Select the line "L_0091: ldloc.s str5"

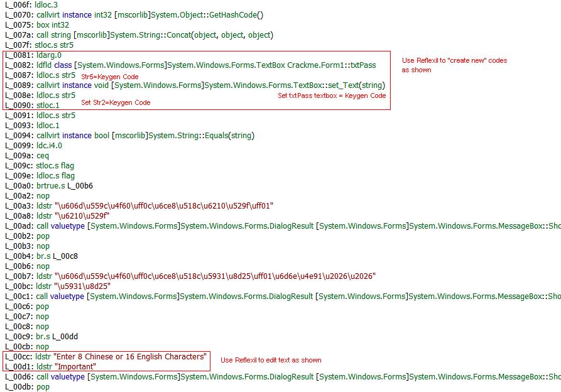tap(40, 115)
